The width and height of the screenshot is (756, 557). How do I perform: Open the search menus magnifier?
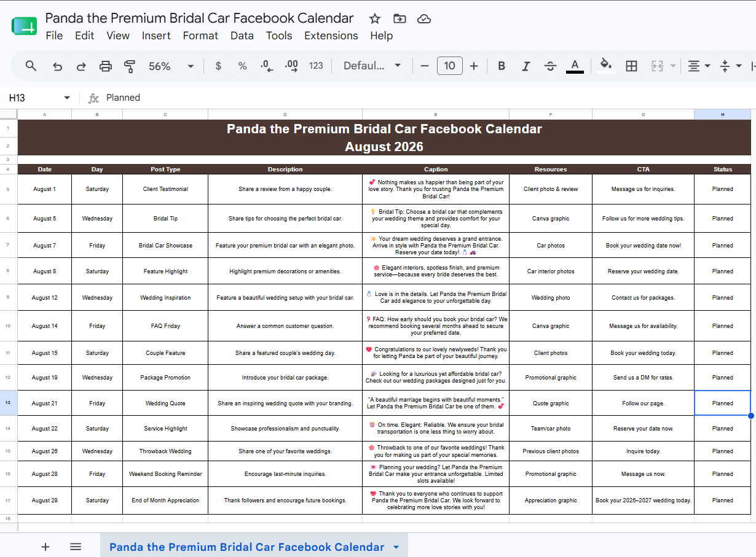point(31,66)
